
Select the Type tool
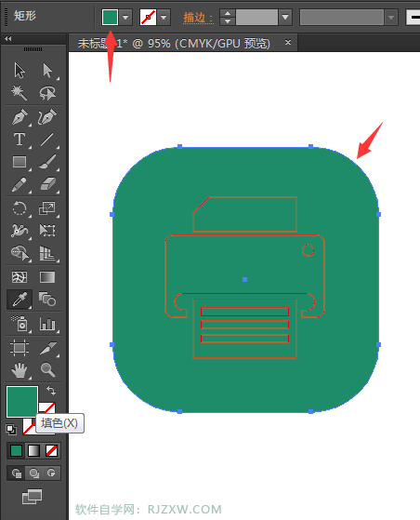pyautogui.click(x=20, y=140)
